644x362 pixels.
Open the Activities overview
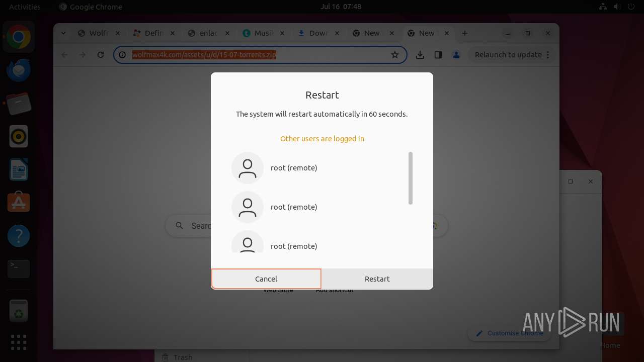coord(25,7)
